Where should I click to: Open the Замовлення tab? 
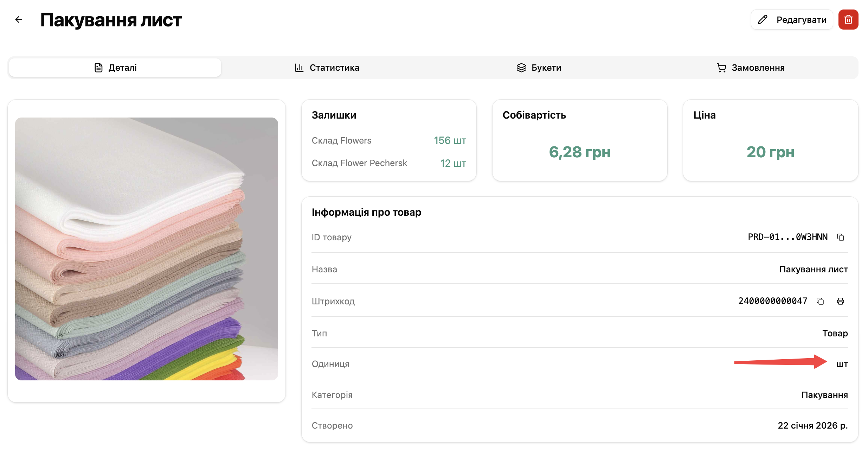(x=751, y=68)
